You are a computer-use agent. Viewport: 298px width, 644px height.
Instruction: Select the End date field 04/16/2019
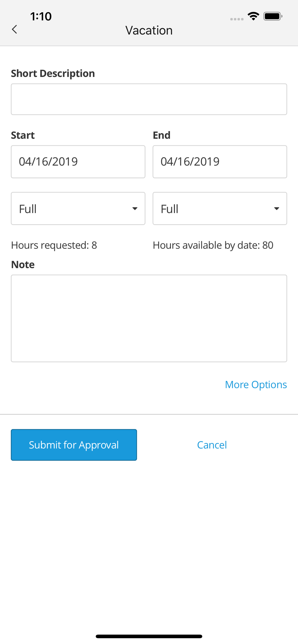(x=220, y=162)
